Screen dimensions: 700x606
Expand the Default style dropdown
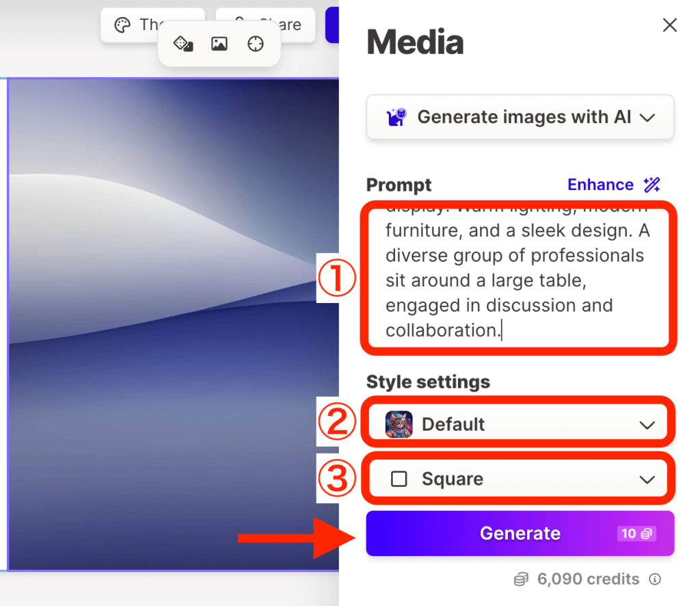click(518, 424)
